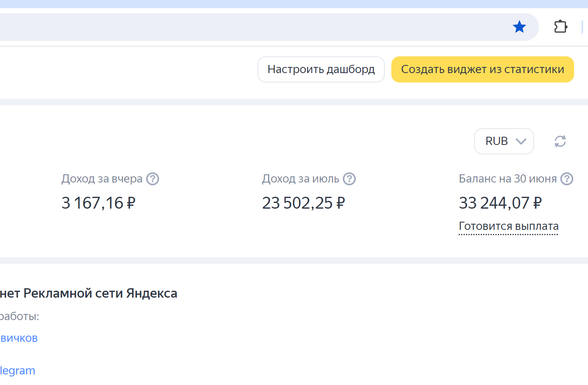
Task: Open the browser extensions puzzle icon
Action: 561,27
